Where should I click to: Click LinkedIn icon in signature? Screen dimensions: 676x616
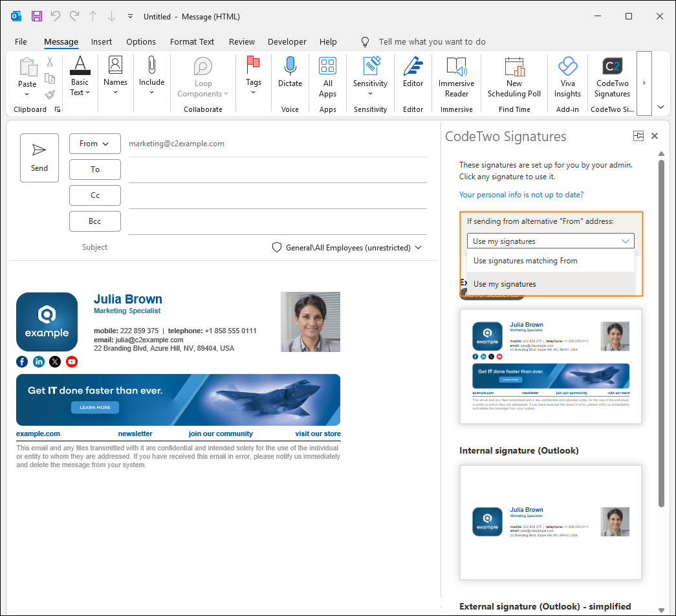click(39, 362)
